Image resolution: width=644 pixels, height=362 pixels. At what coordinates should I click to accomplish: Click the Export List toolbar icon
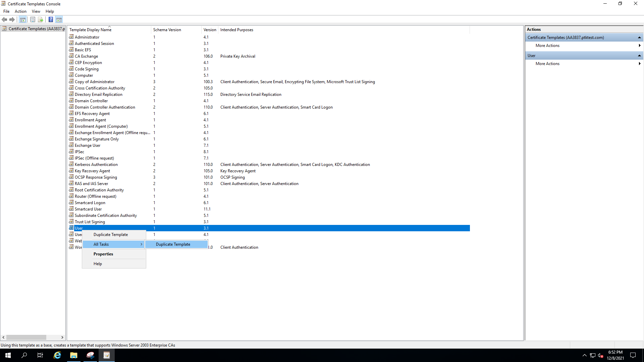[41, 19]
